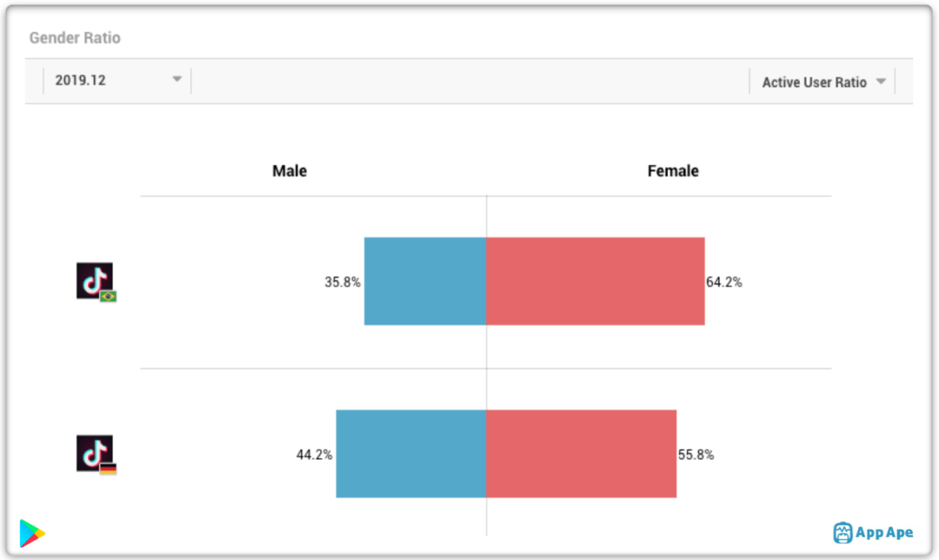Click Germany's blue male bar
The width and height of the screenshot is (939, 560).
pos(410,453)
